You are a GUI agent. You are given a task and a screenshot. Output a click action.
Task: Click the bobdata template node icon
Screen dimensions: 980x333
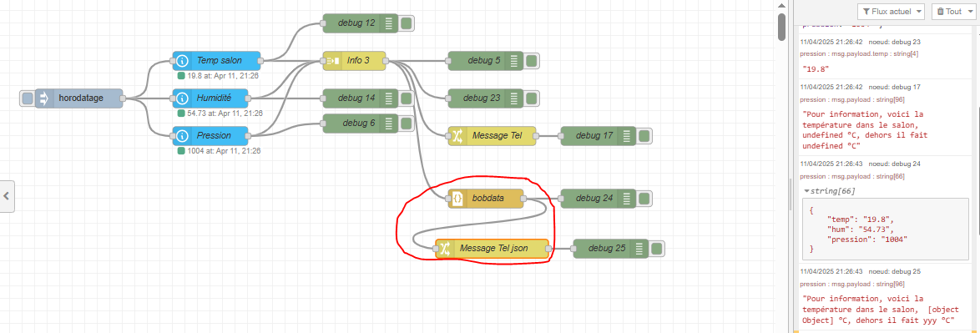pos(457,198)
